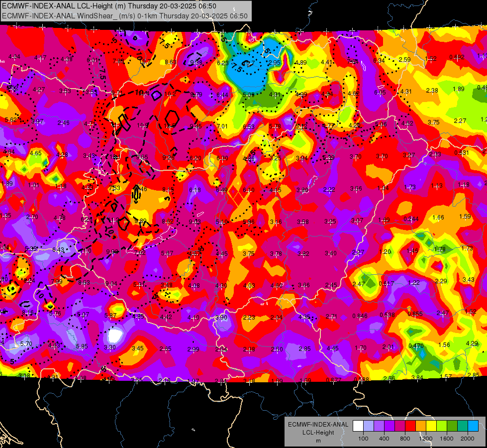The image size is (487, 448).
Task: Select the grid value 9.04
Action: 111,283
